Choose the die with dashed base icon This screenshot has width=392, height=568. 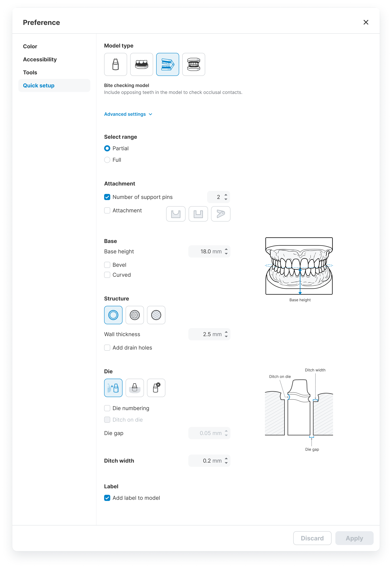click(x=135, y=388)
